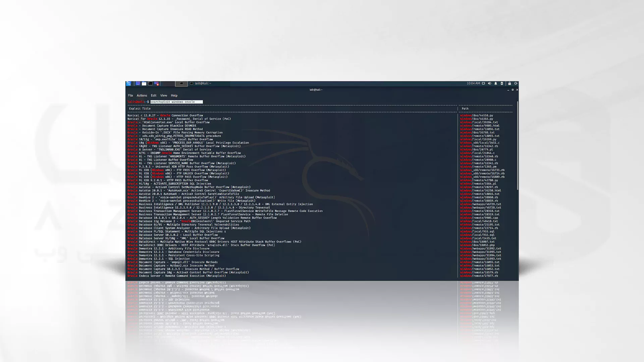
Task: Open the display tray icon
Action: 483,83
